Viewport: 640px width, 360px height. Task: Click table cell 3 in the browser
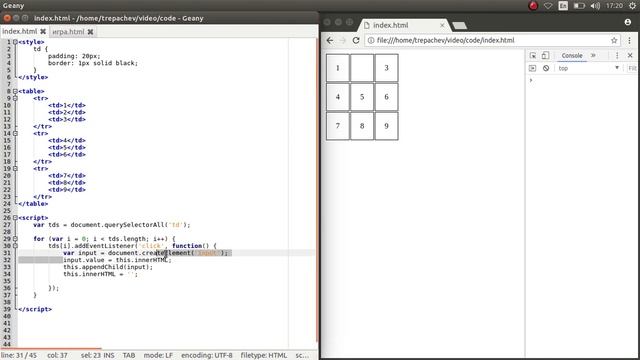click(386, 68)
